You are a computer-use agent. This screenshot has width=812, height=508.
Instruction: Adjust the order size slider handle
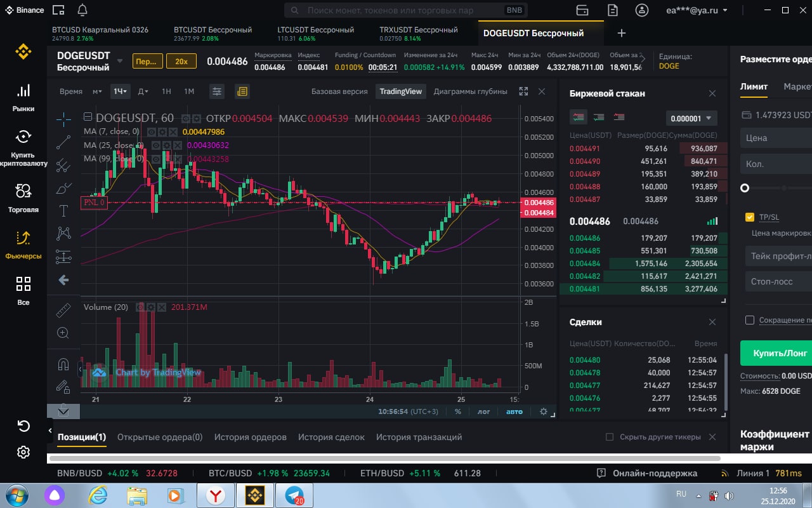[x=745, y=188]
